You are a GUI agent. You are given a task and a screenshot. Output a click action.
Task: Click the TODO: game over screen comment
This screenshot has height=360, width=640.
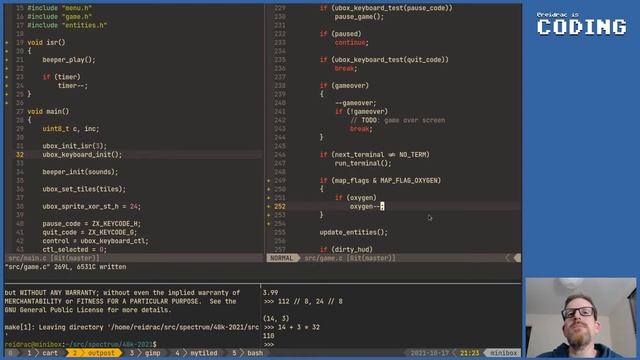click(398, 120)
